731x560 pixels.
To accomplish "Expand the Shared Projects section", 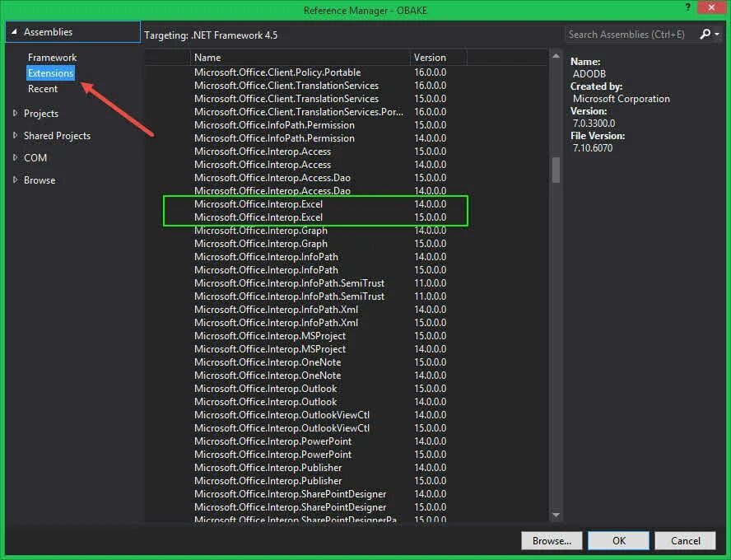I will (x=15, y=136).
